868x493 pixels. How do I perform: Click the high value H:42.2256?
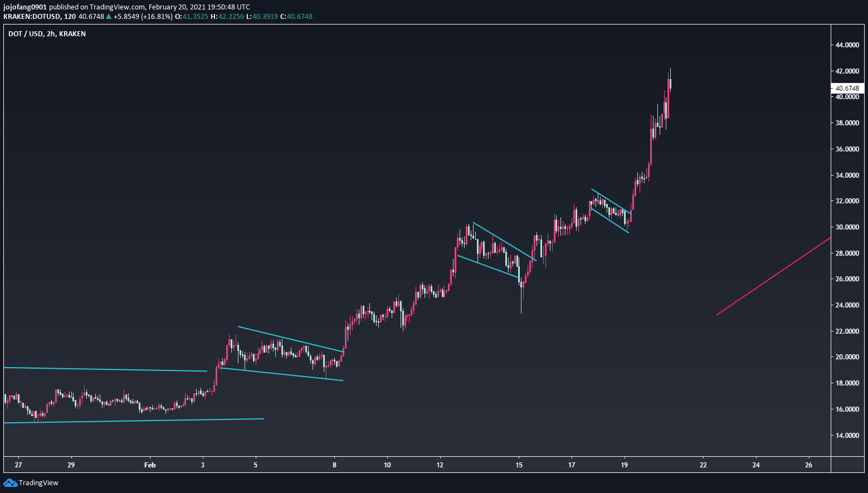[227, 17]
